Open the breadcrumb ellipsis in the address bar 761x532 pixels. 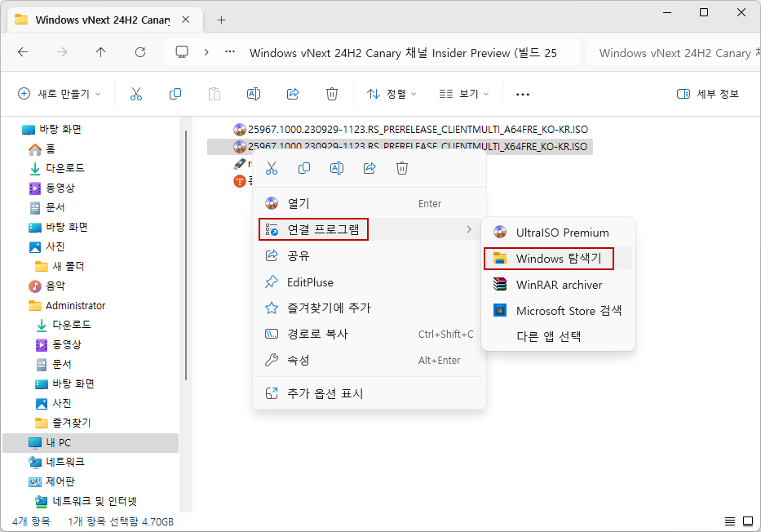230,52
